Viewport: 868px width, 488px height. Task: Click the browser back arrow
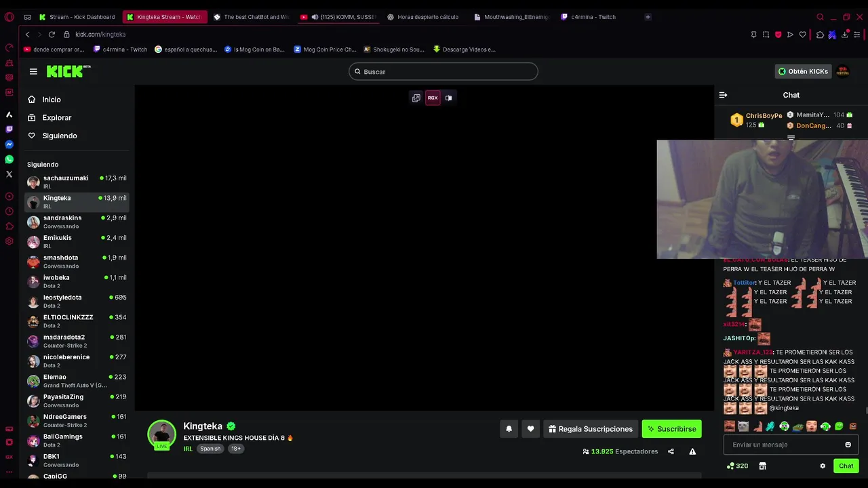click(x=27, y=35)
